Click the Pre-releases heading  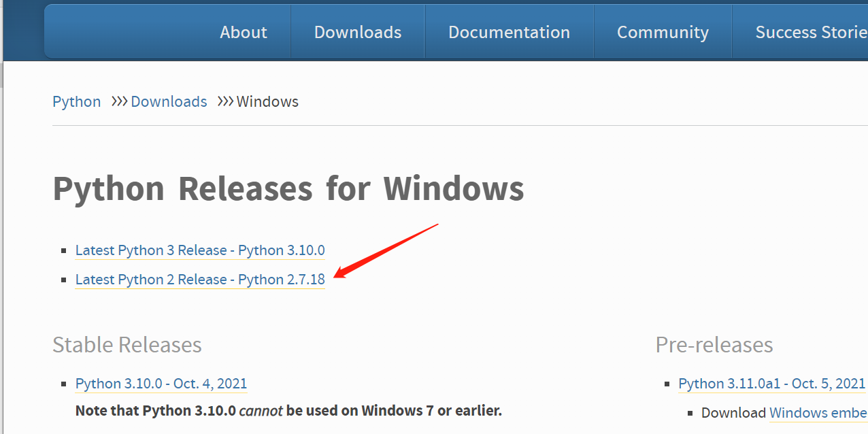(714, 345)
